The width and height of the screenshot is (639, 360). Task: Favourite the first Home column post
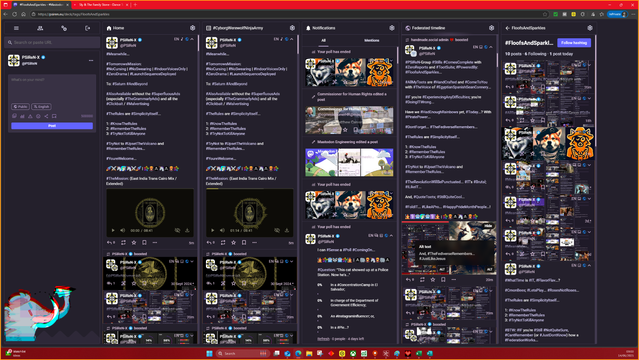[x=134, y=243]
